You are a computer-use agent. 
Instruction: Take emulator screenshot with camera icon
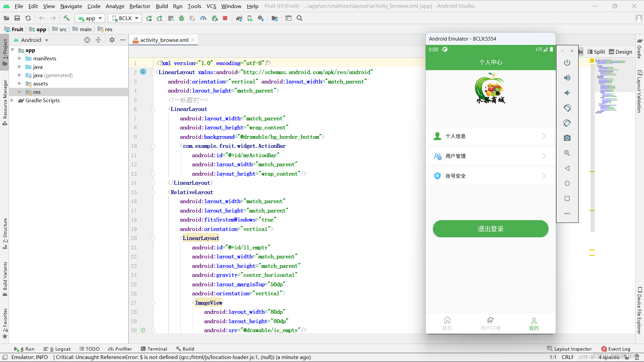click(x=567, y=138)
